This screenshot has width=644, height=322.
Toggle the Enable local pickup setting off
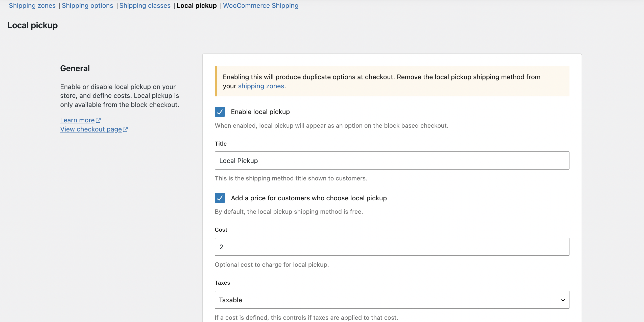(x=220, y=112)
